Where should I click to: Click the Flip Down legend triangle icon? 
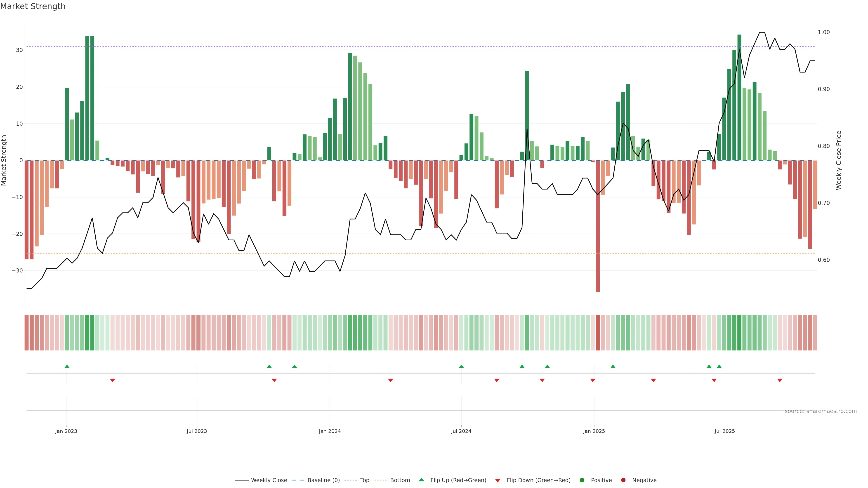[x=498, y=481]
